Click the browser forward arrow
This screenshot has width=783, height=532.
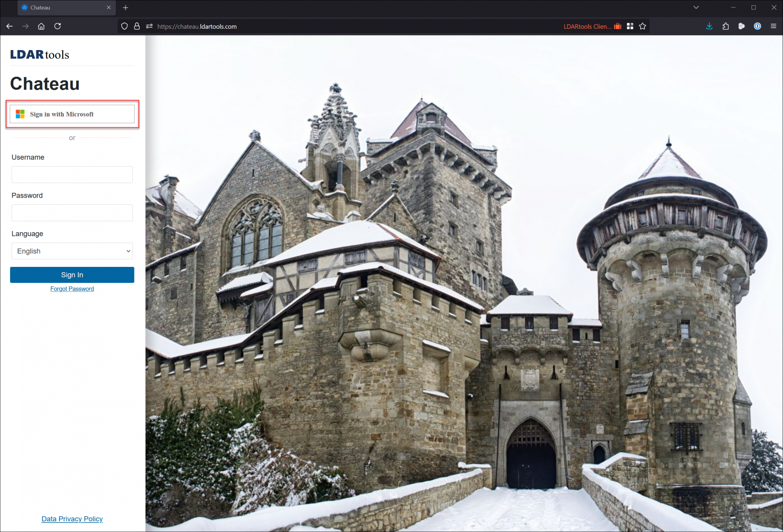tap(25, 26)
